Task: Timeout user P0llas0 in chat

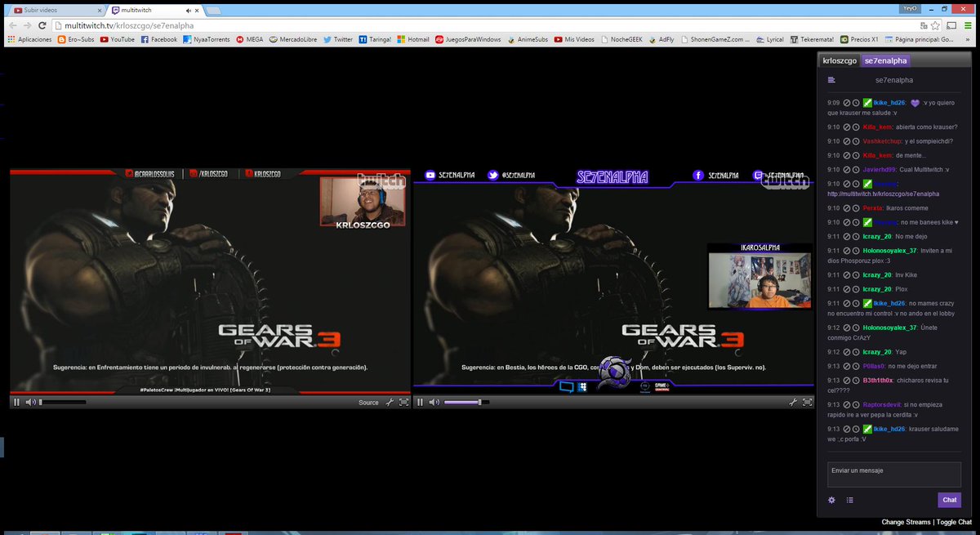Action: point(856,366)
